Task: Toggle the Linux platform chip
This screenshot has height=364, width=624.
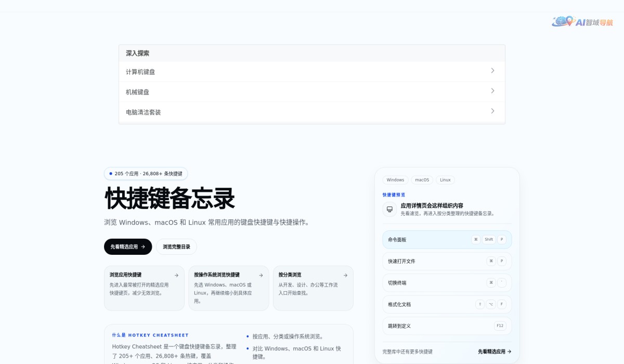Action: tap(445, 179)
